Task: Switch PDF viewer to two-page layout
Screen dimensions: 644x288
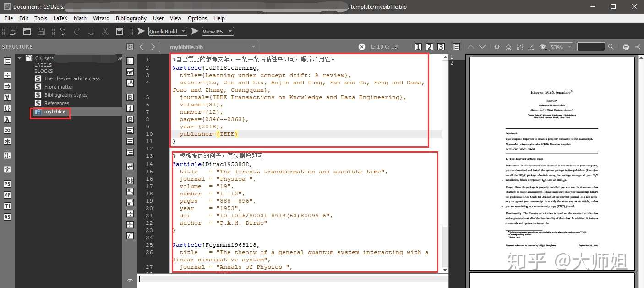Action: coord(430,47)
